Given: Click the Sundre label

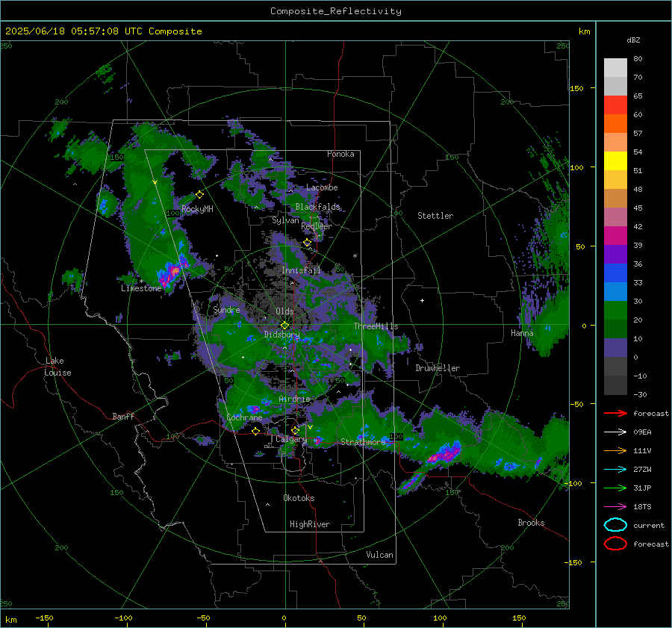Looking at the screenshot, I should point(226,309).
